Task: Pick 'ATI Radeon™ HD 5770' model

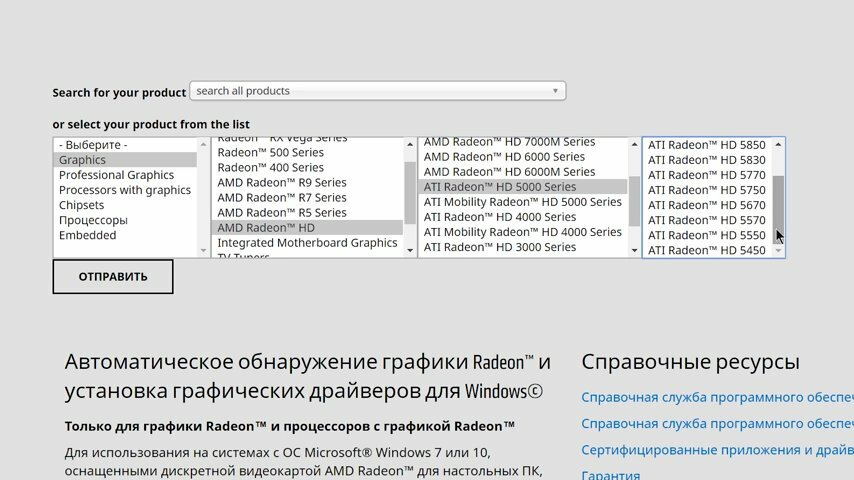Action: point(707,175)
